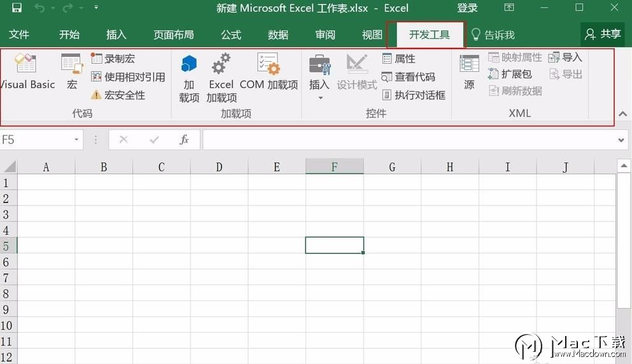Open 宏安全性 macro security settings
This screenshot has height=364, width=632.
point(118,95)
